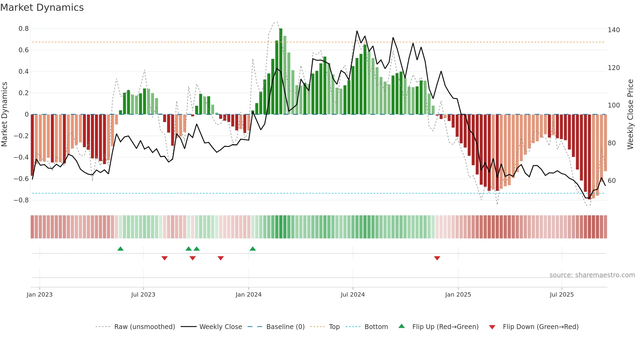The height and width of the screenshot is (362, 644).
Task: Click the green flip-up marker at Jan 2024
Action: tap(253, 249)
